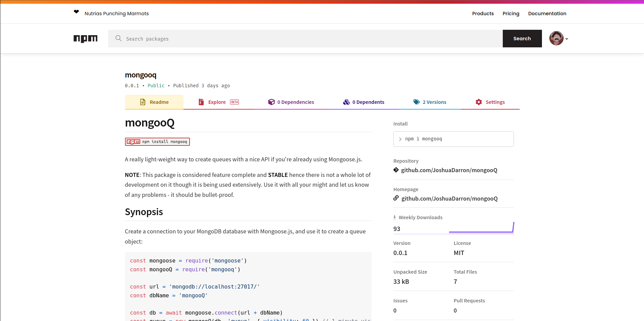
Task: Click the Explore file icon
Action: pos(201,102)
